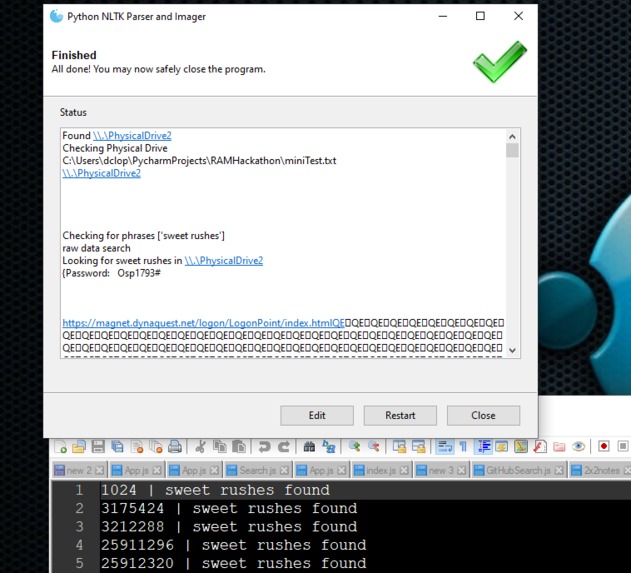The height and width of the screenshot is (573, 631).
Task: Open the Replace dialog icon in Notepad++
Action: [x=329, y=447]
